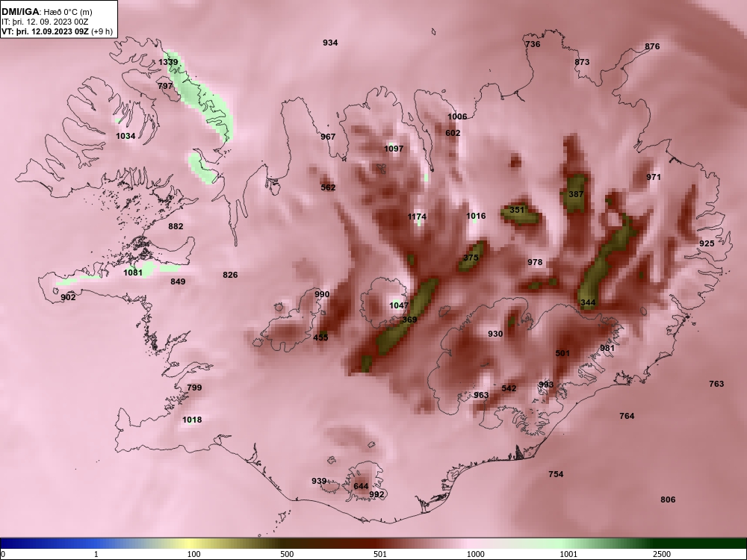Click the 799 value label
This screenshot has width=747, height=560.
194,388
